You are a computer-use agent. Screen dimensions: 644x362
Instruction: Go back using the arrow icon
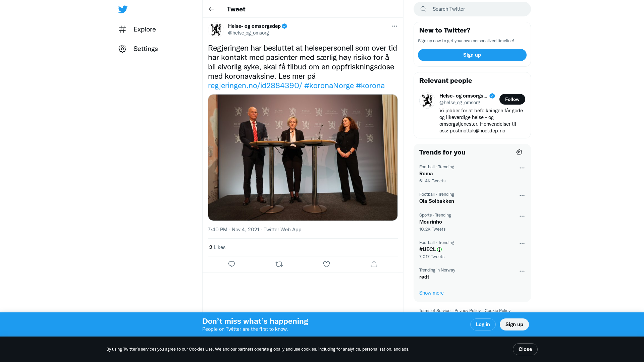tap(211, 9)
